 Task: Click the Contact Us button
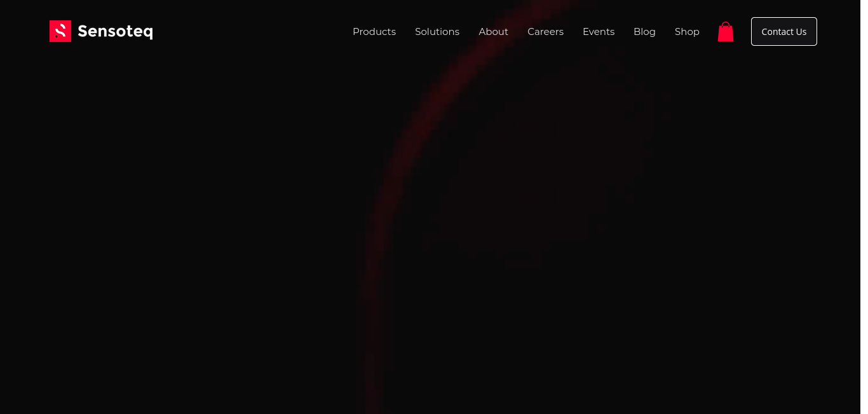[x=784, y=32]
